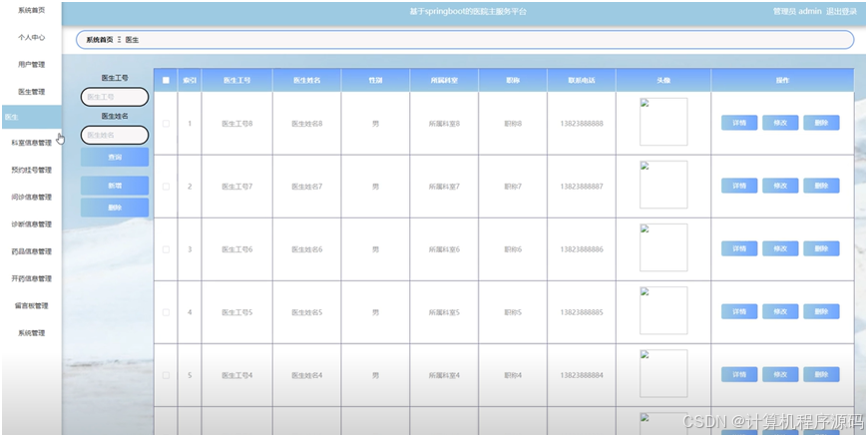Click the 所属科室 column header
The image size is (868, 437).
click(x=444, y=80)
